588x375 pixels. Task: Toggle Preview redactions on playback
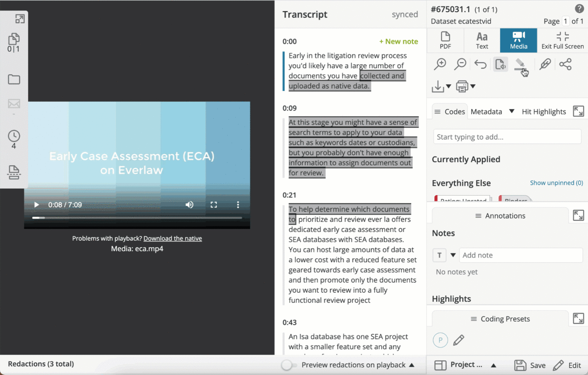[289, 365]
